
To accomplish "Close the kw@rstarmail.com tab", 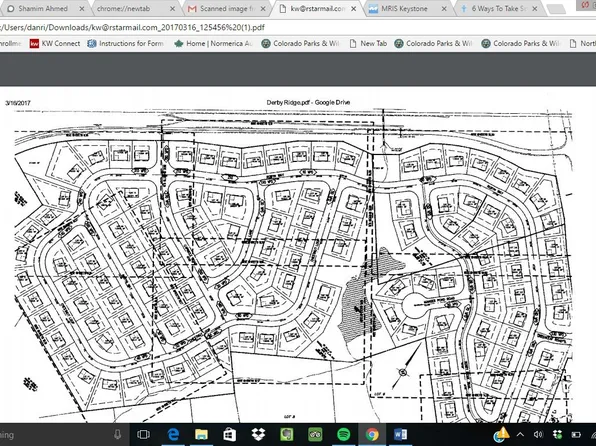I will point(353,8).
